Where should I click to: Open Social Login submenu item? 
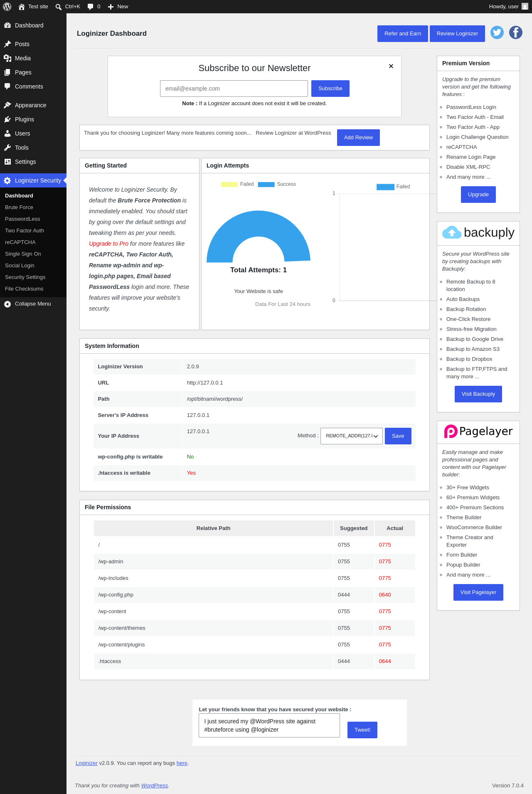[20, 266]
